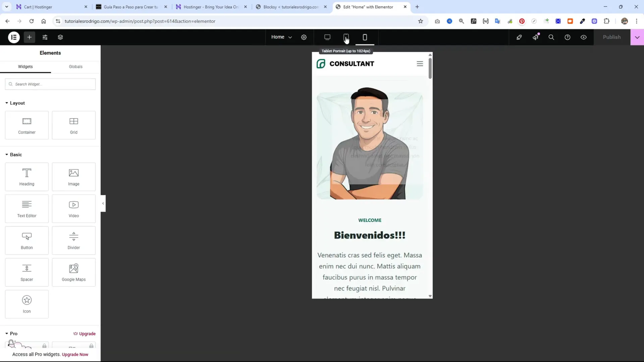
Task: Click the Search Widget field
Action: [x=50, y=84]
